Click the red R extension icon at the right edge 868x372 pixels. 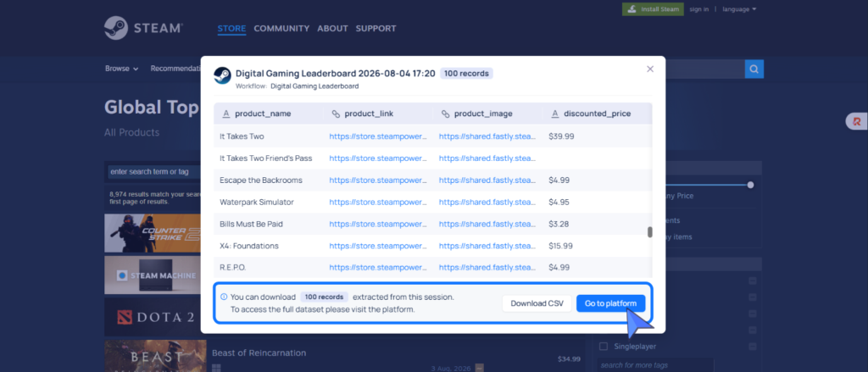[x=857, y=121]
